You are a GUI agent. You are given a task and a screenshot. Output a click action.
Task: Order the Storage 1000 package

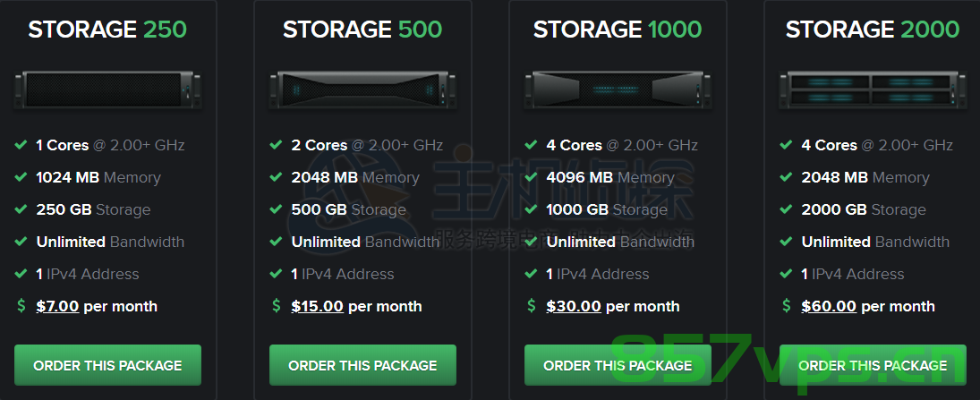coord(618,365)
